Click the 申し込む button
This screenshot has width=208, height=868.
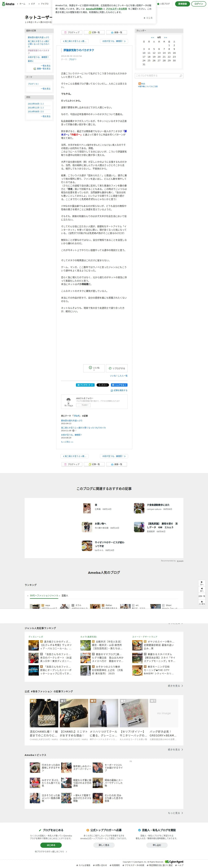pyautogui.click(x=157, y=845)
